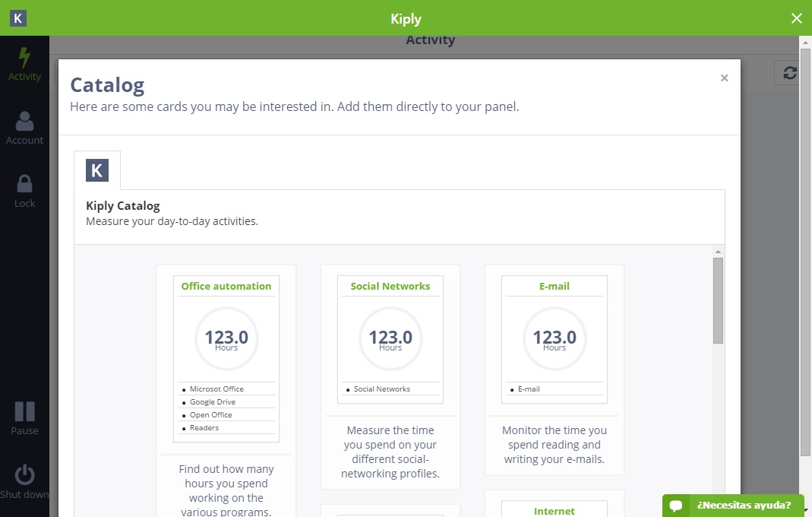Click the Kiply K logo in the green bar
The width and height of the screenshot is (812, 517).
17,17
